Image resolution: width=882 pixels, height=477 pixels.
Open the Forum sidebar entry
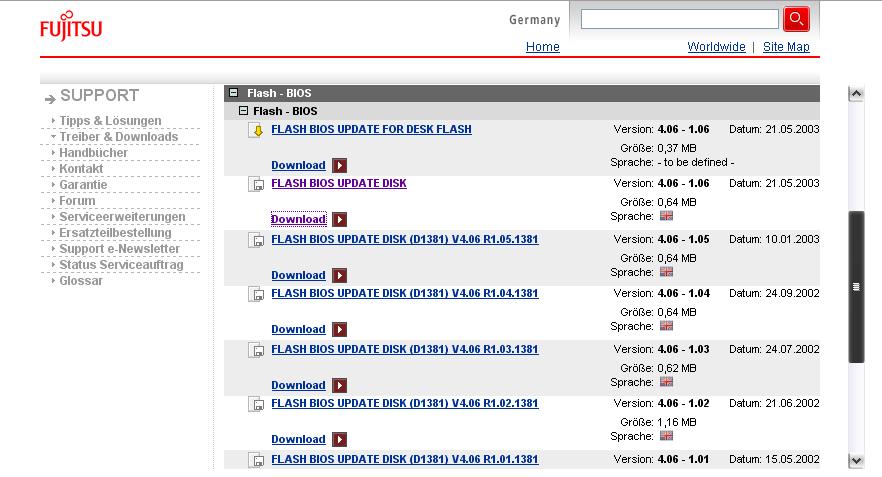click(x=77, y=201)
